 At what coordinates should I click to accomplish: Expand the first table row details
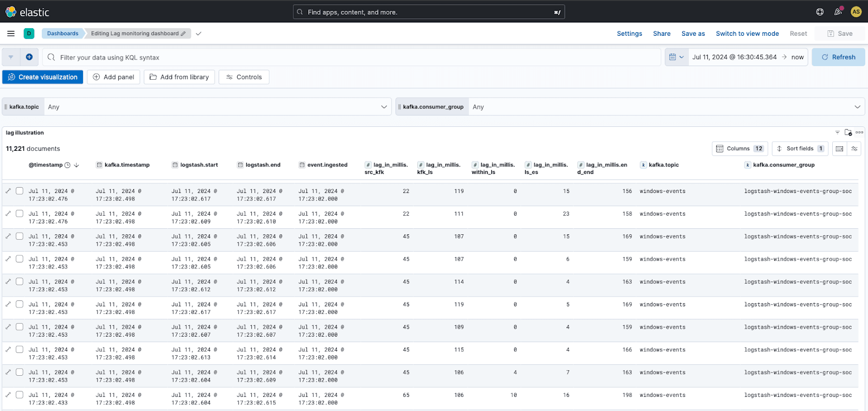pyautogui.click(x=8, y=191)
